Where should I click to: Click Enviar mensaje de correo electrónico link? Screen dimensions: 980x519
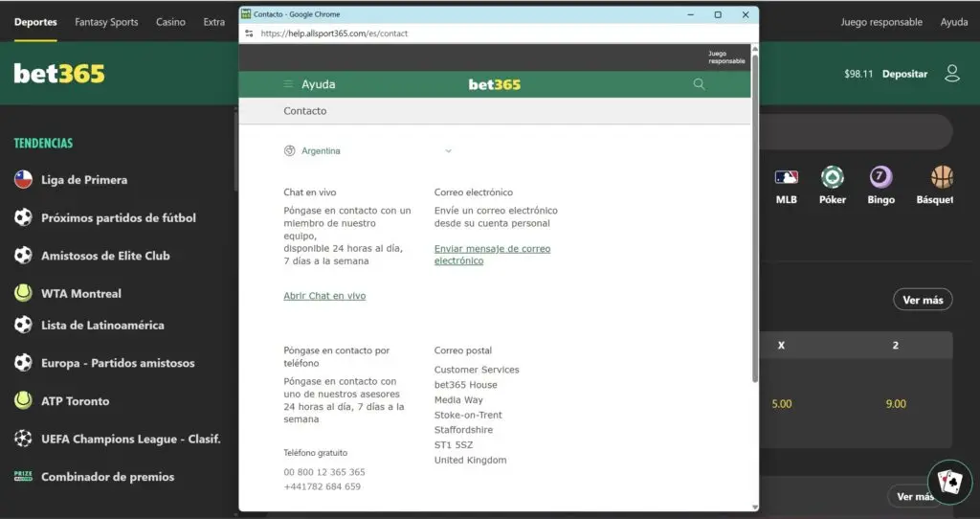tap(493, 255)
